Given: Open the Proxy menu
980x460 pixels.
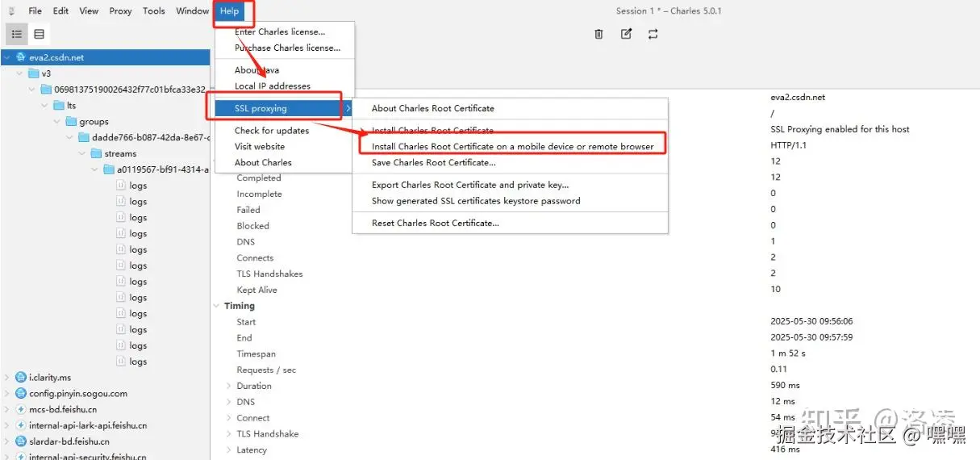Looking at the screenshot, I should [x=120, y=11].
